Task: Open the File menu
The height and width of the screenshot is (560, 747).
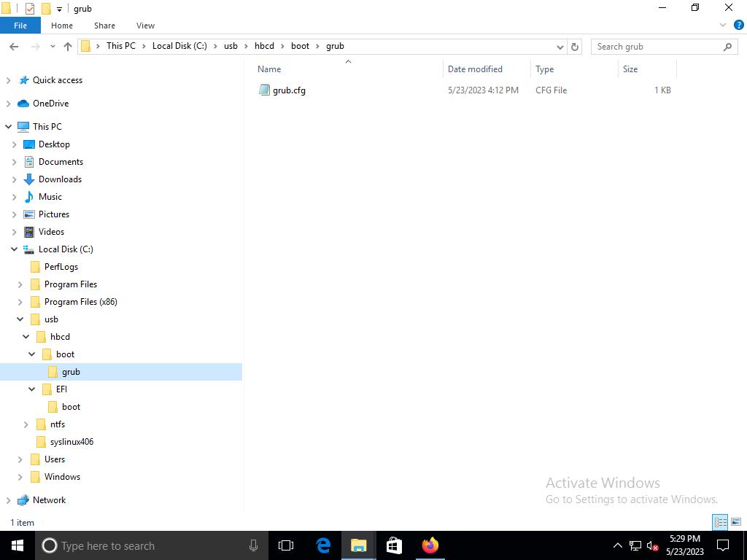Action: (x=20, y=26)
